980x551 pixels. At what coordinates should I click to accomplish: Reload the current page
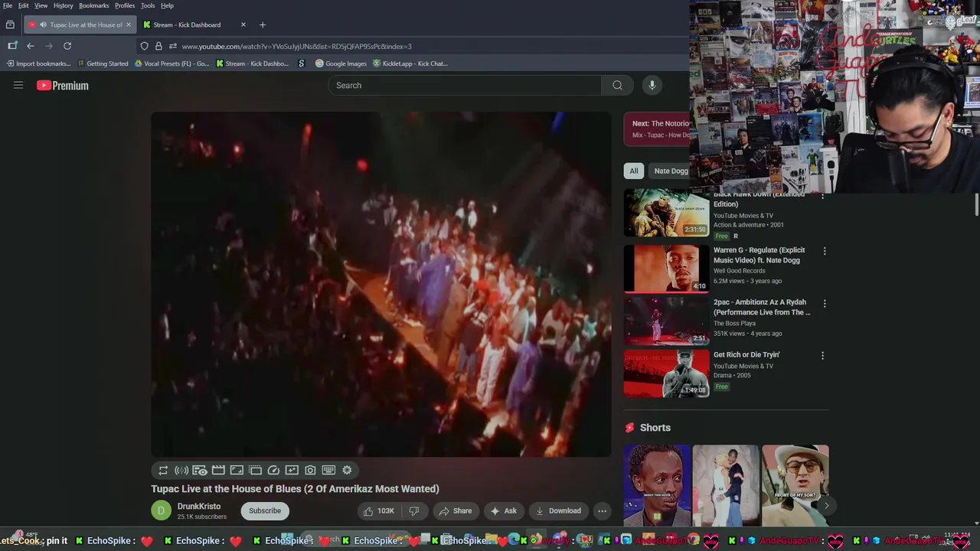tap(67, 46)
